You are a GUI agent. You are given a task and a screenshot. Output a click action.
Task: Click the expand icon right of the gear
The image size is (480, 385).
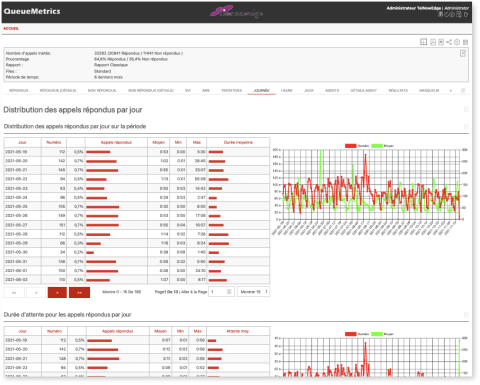[466, 42]
